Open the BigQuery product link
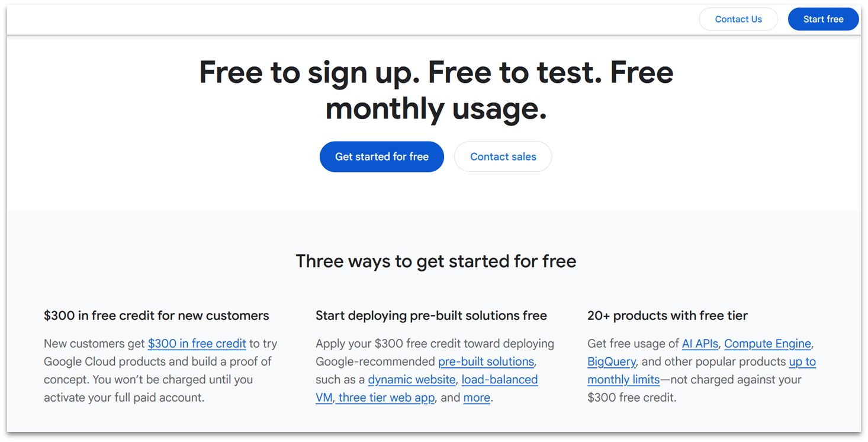 coord(611,361)
